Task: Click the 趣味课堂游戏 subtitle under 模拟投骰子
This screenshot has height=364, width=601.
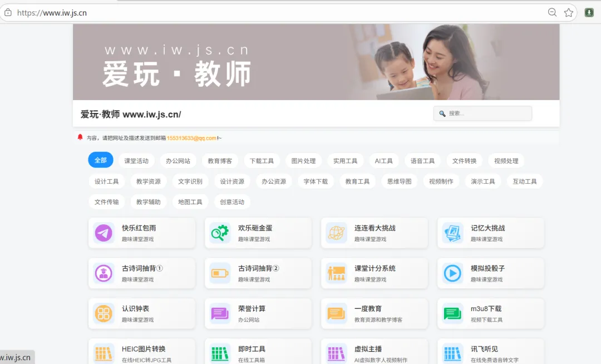Action: click(486, 279)
